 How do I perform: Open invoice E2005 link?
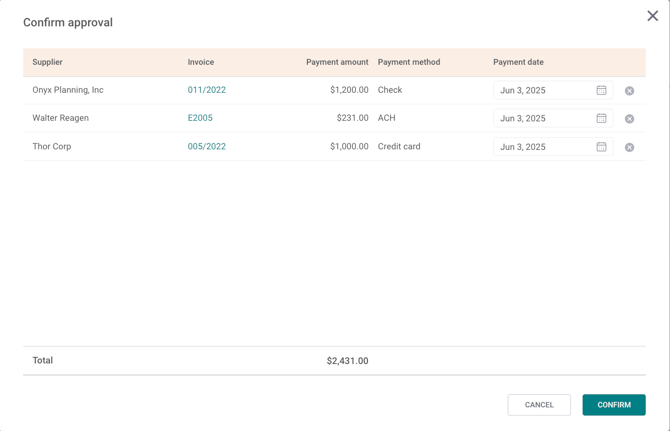(x=200, y=118)
